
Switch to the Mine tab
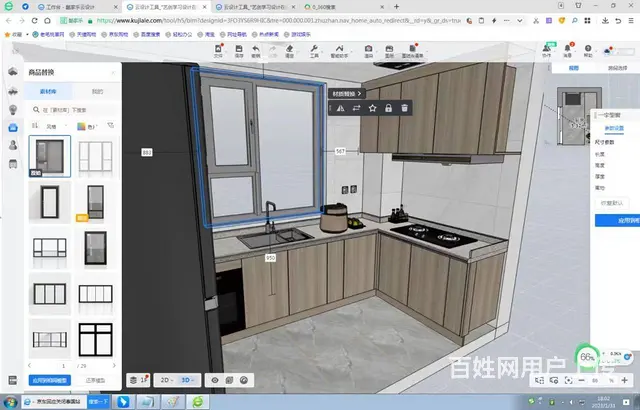point(97,92)
